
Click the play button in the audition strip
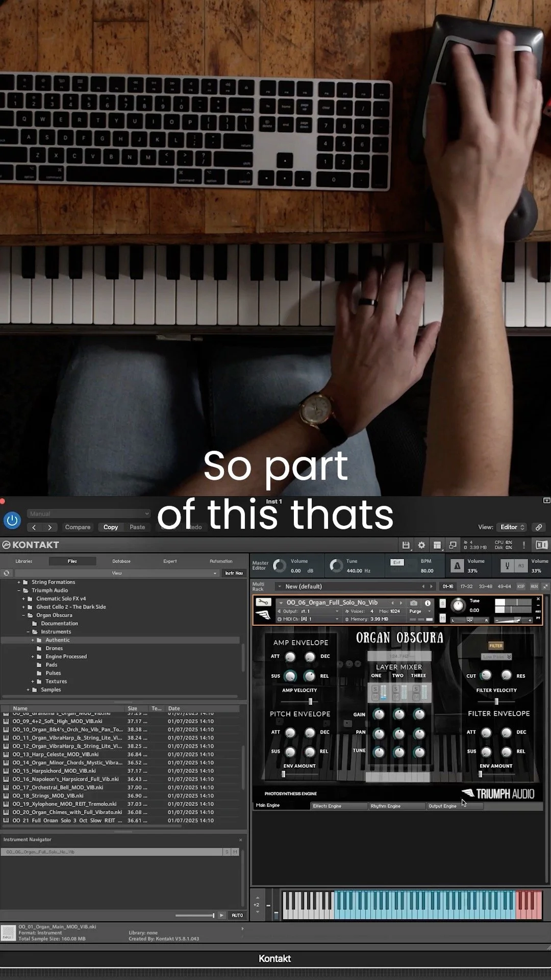pos(221,915)
